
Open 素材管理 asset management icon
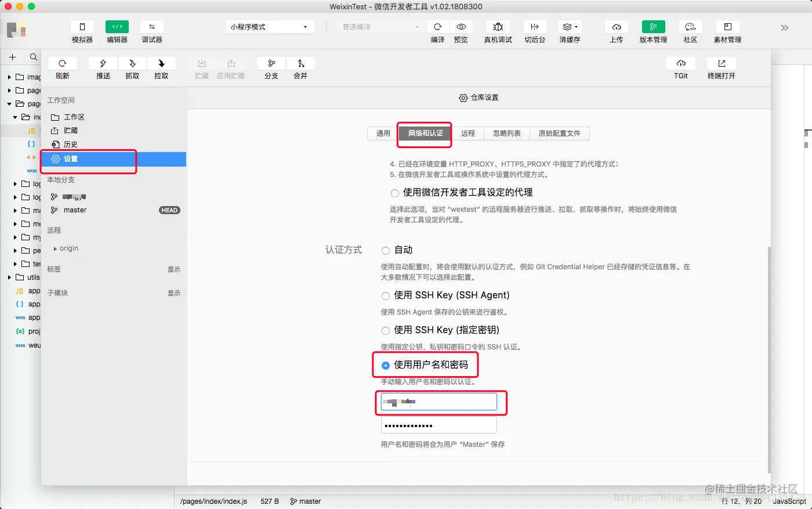coord(727,27)
